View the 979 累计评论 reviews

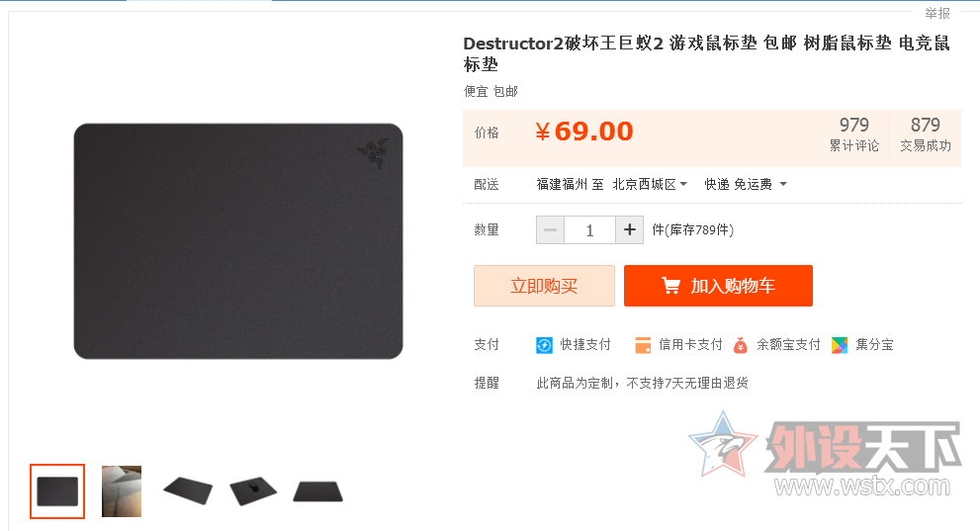(853, 134)
